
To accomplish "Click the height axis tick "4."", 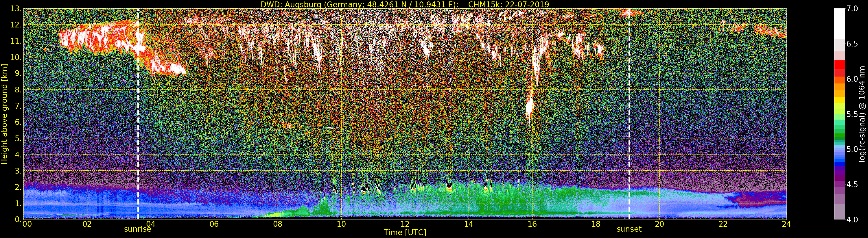I will point(18,155).
